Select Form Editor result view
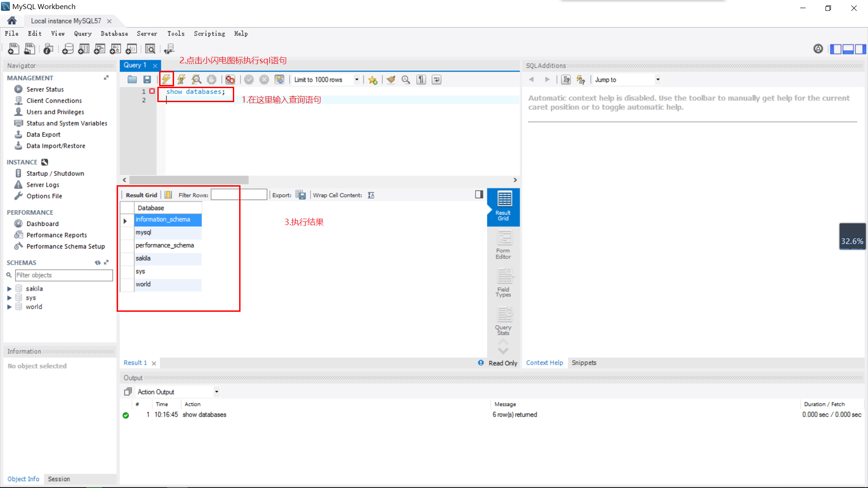 click(x=503, y=244)
